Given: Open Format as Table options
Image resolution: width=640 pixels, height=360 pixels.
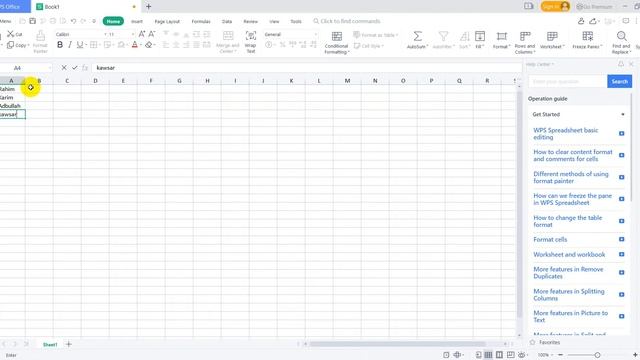Looking at the screenshot, I should pyautogui.click(x=376, y=35).
